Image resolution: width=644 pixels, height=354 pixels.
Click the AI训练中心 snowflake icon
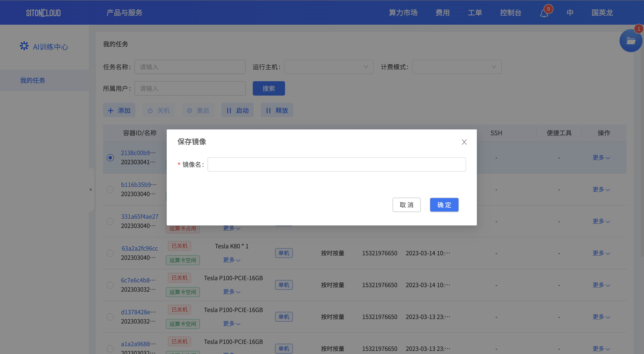click(24, 46)
